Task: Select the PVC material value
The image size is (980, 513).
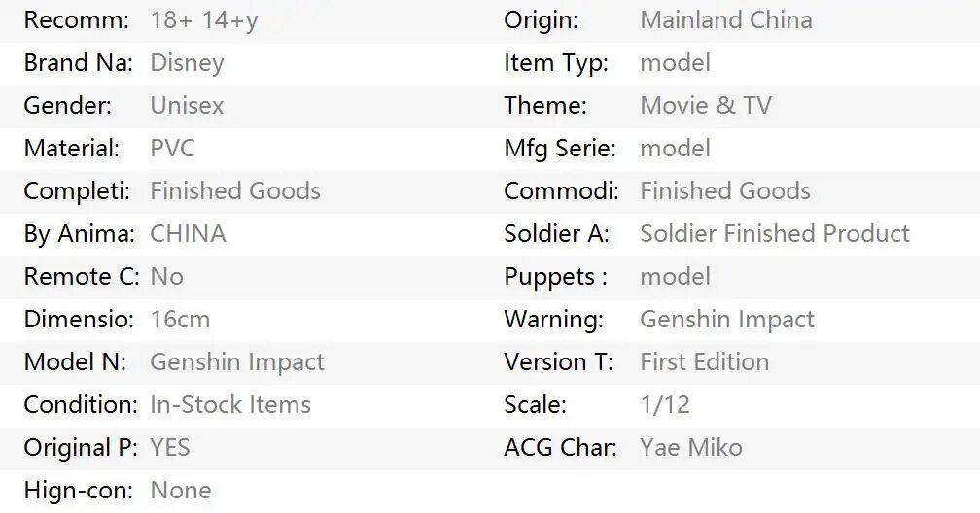Action: [x=172, y=149]
